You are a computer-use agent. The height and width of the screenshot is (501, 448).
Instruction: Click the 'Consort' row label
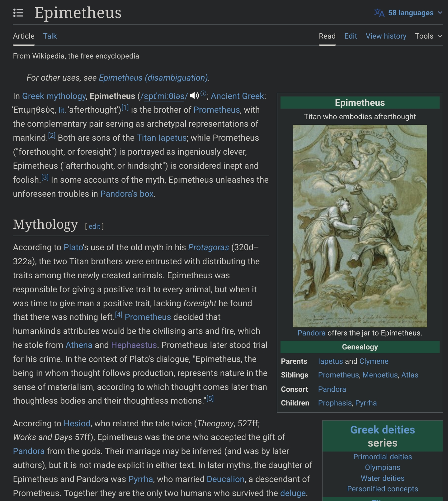tap(295, 389)
